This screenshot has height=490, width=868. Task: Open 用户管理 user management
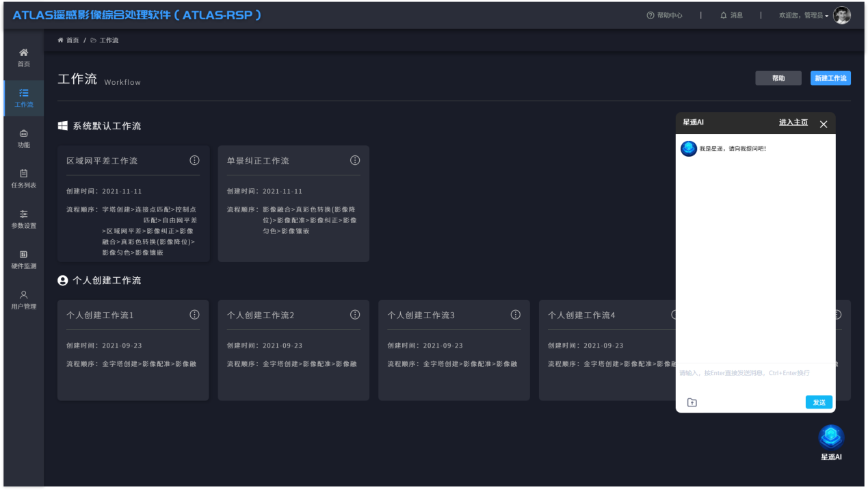coord(23,300)
